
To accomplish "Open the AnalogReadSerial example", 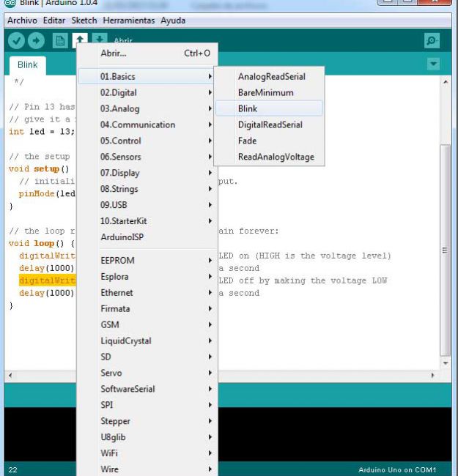I will pos(269,76).
